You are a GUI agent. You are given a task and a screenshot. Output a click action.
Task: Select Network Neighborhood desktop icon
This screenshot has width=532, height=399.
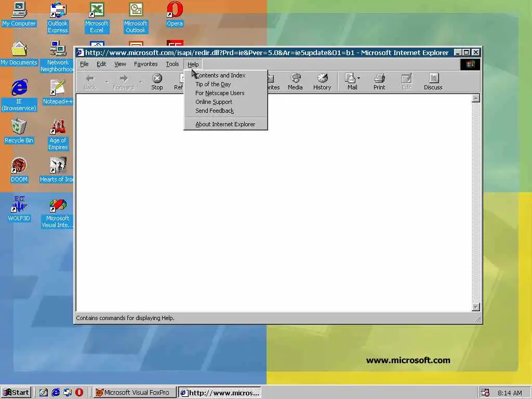[x=57, y=57]
